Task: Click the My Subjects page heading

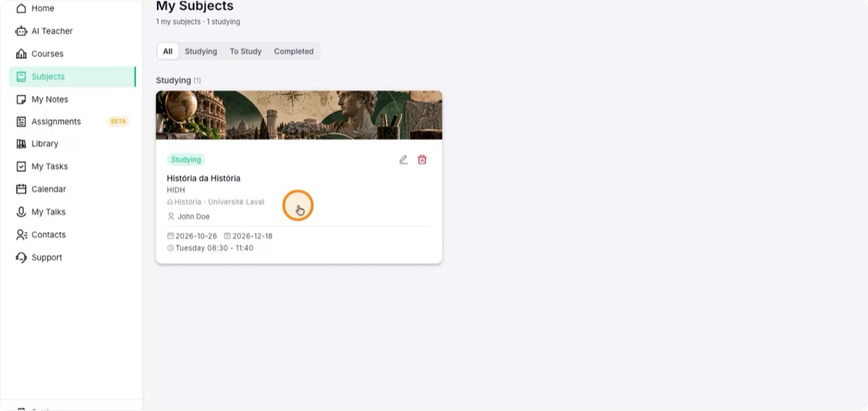Action: pyautogui.click(x=195, y=7)
